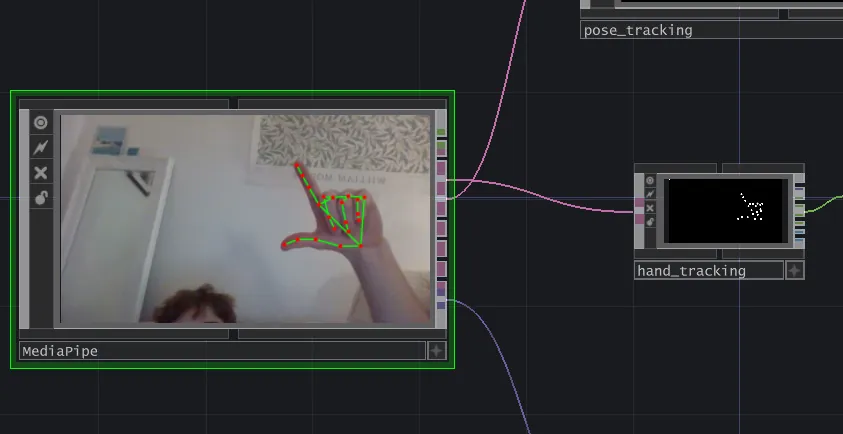Click MediaPipe's lowest purple output connector

pyautogui.click(x=441, y=305)
